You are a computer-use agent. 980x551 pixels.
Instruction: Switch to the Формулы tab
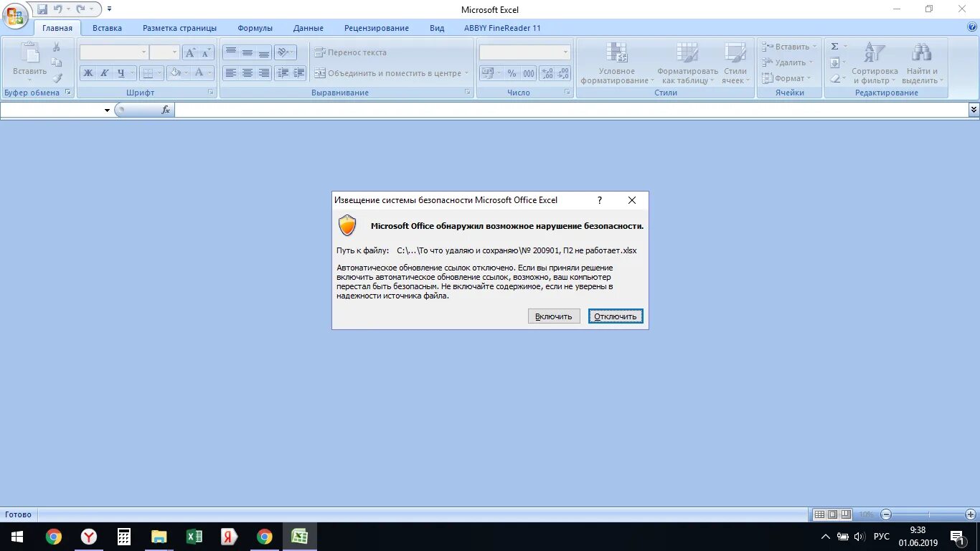[255, 28]
